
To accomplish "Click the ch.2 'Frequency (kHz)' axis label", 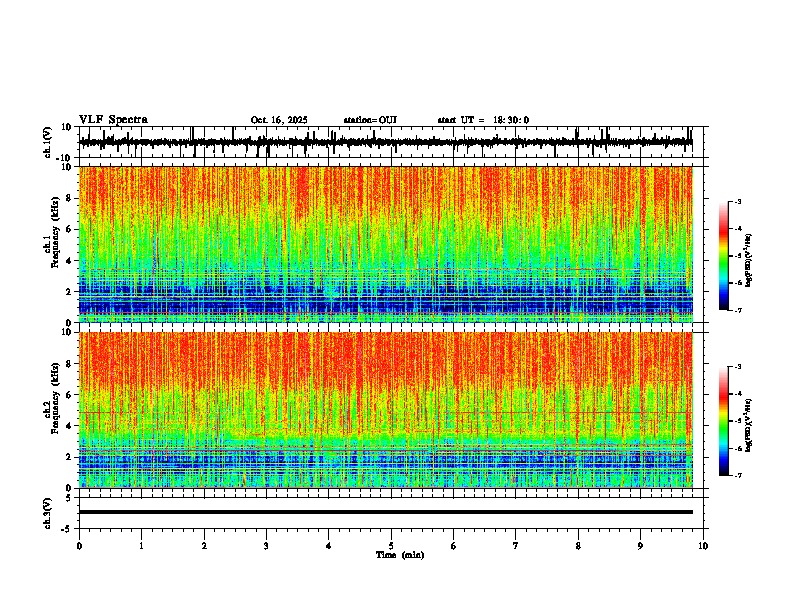I will [x=55, y=398].
